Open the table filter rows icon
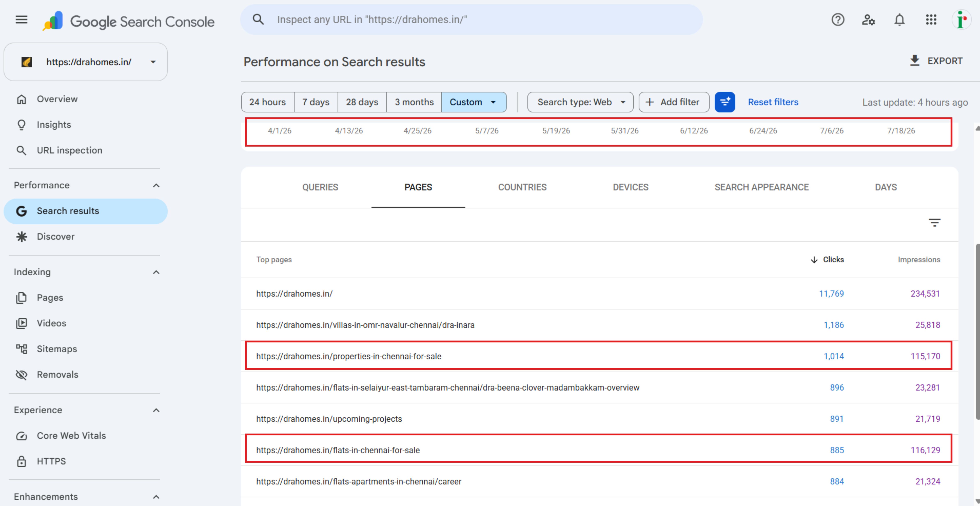The height and width of the screenshot is (506, 980). click(x=934, y=223)
